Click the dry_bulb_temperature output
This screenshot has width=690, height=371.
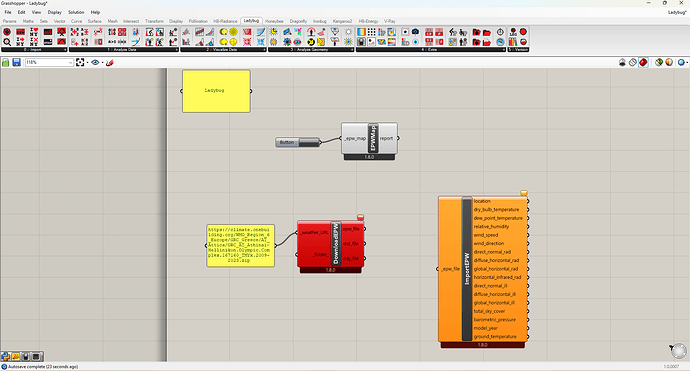496,209
